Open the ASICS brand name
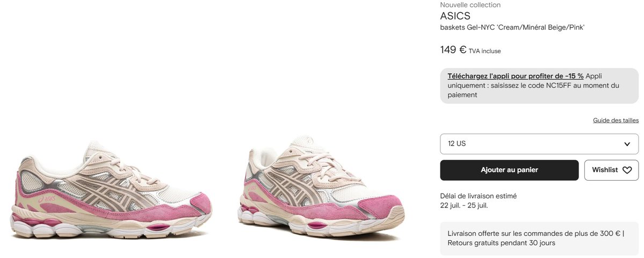Viewport: 644px width, 258px height. coord(455,16)
